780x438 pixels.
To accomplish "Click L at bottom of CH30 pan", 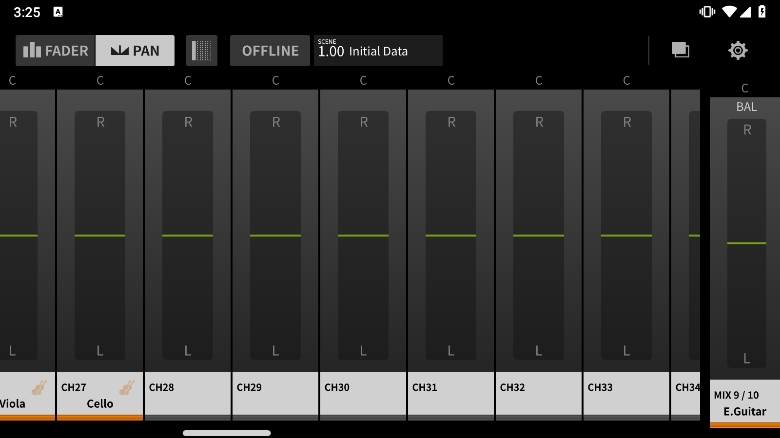I will [x=363, y=351].
